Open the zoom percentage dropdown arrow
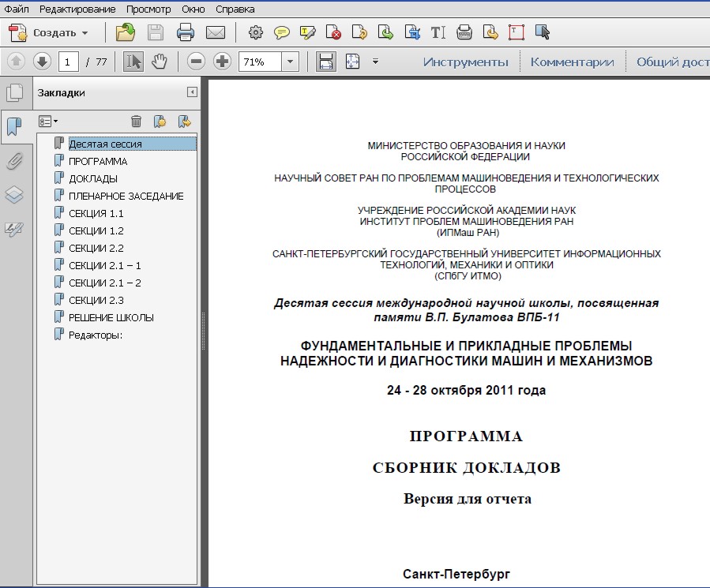This screenshot has height=588, width=710. [x=291, y=62]
